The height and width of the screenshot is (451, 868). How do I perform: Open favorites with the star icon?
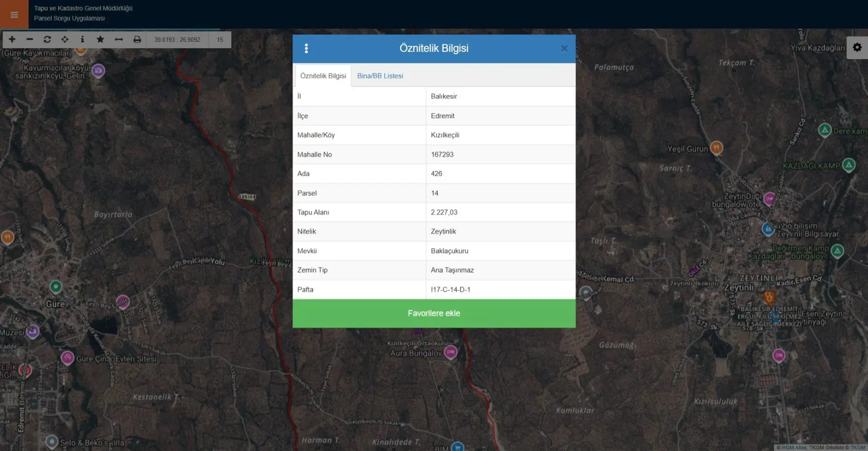[x=100, y=39]
